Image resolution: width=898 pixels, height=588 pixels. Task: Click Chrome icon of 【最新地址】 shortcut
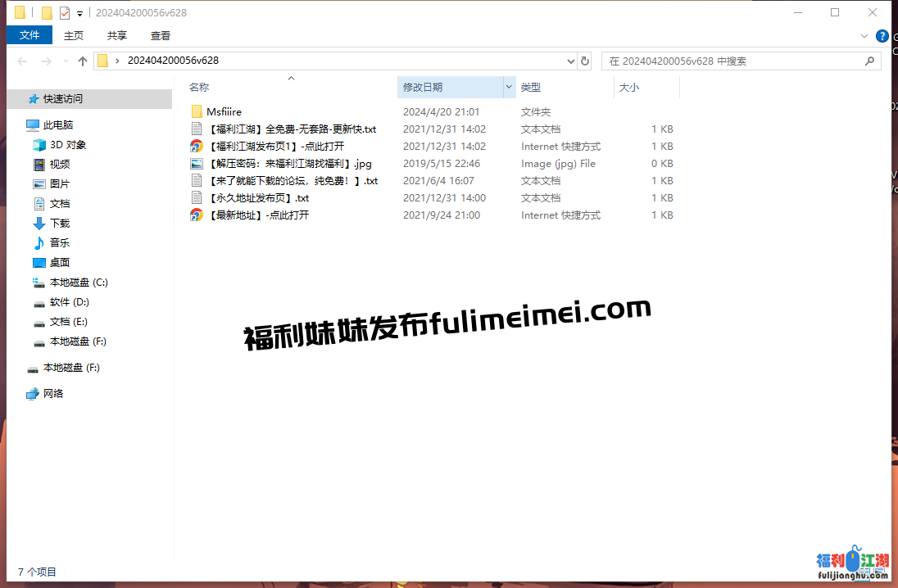(197, 215)
